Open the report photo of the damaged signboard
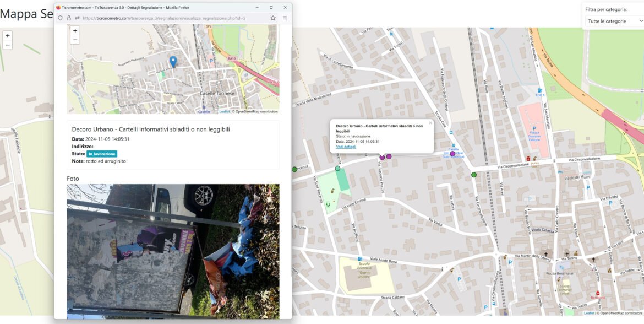The image size is (644, 324). [x=173, y=251]
